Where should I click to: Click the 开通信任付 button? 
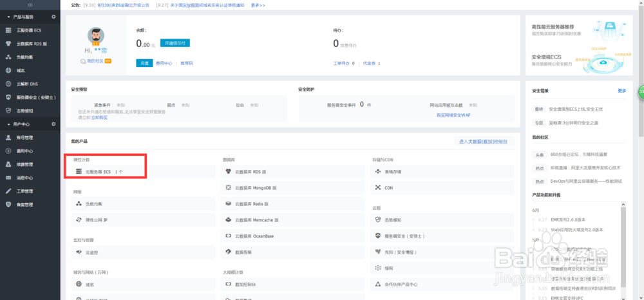(175, 43)
